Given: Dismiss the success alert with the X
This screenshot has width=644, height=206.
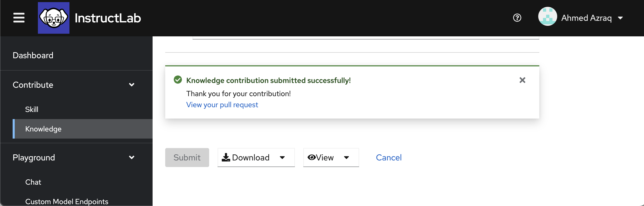Looking at the screenshot, I should 522,80.
